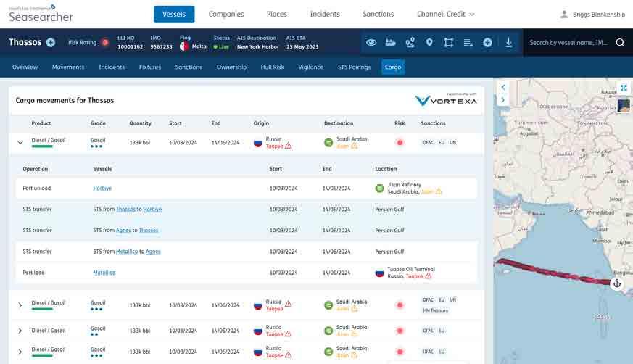
Task: Click Agnes link in 'Agnes to Thassos' transfer
Action: [x=123, y=230]
